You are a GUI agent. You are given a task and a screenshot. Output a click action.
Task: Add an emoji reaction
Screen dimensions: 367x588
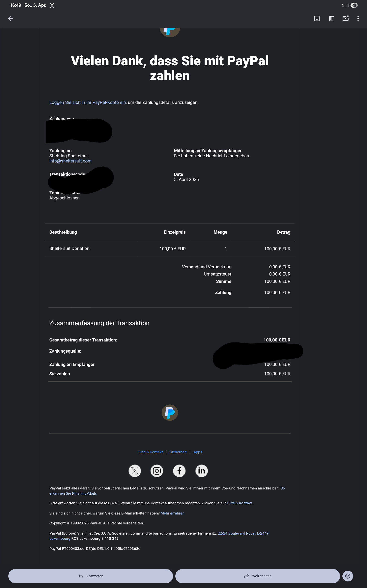[x=348, y=576]
